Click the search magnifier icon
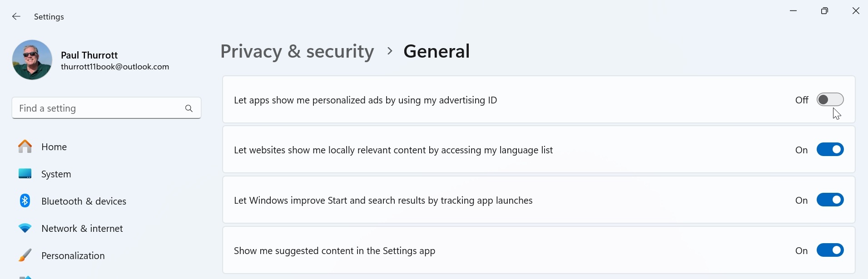This screenshot has height=279, width=868. tap(189, 108)
